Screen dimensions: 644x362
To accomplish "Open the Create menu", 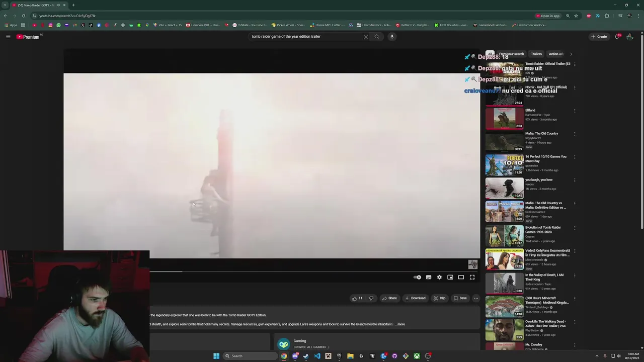I will point(599,37).
